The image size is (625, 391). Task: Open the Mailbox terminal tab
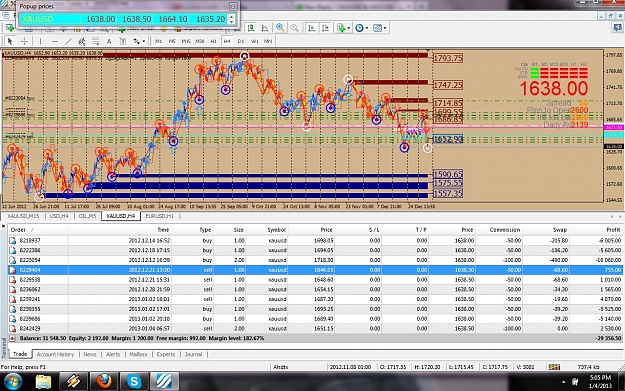[138, 354]
